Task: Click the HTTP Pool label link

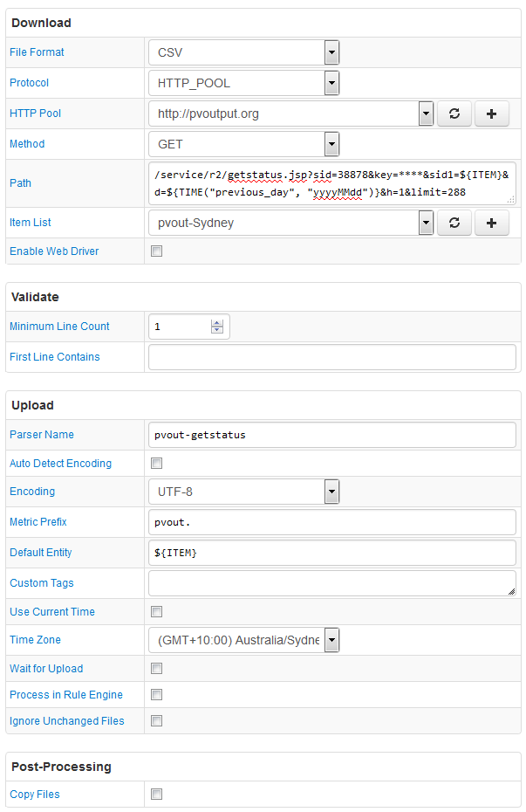Action: (x=35, y=114)
